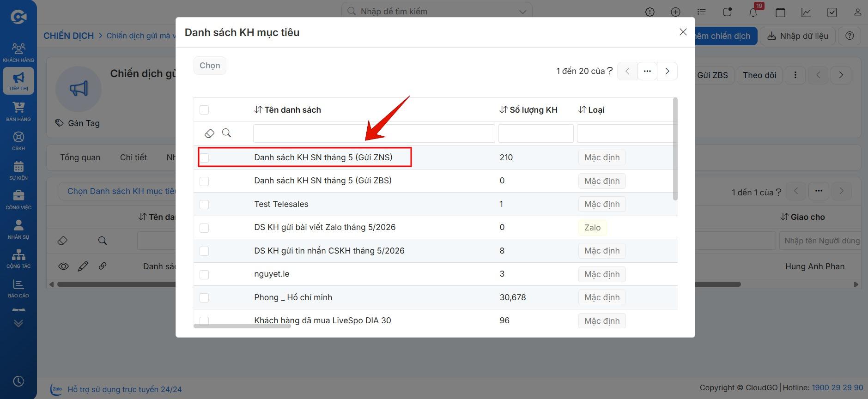Sort by Tên danh sách column
868x399 pixels.
[287, 110]
